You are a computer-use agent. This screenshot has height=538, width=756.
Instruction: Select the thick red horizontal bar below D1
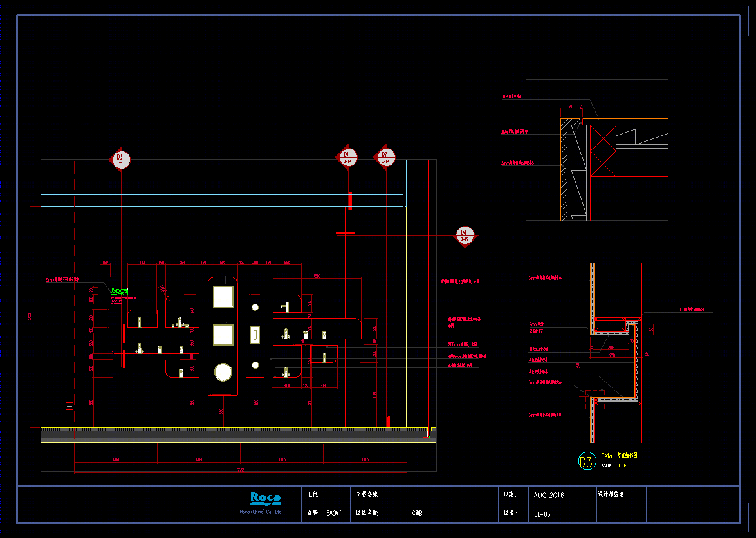coord(346,233)
